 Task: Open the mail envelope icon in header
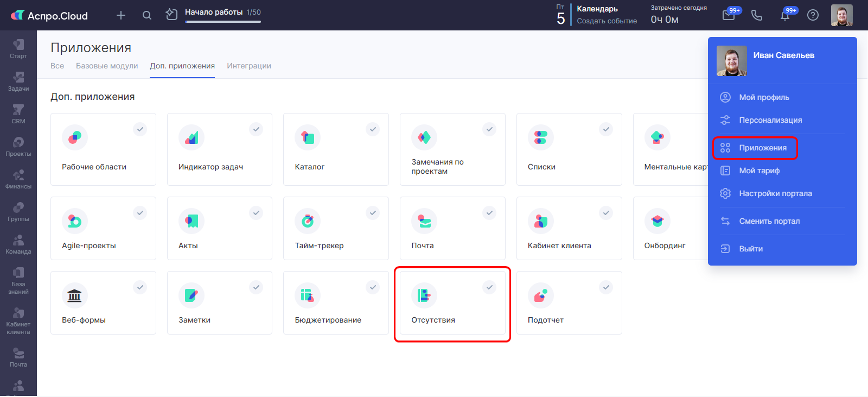[729, 15]
